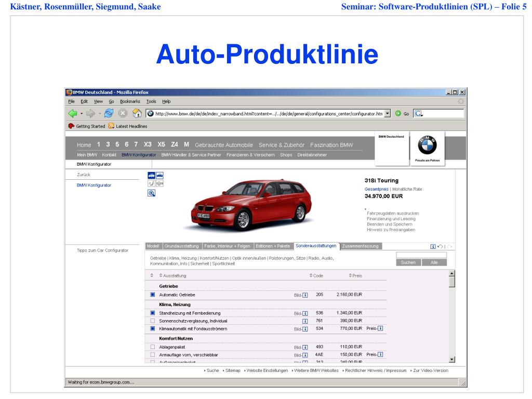Switch to the Grundausstattung tab

(x=181, y=246)
